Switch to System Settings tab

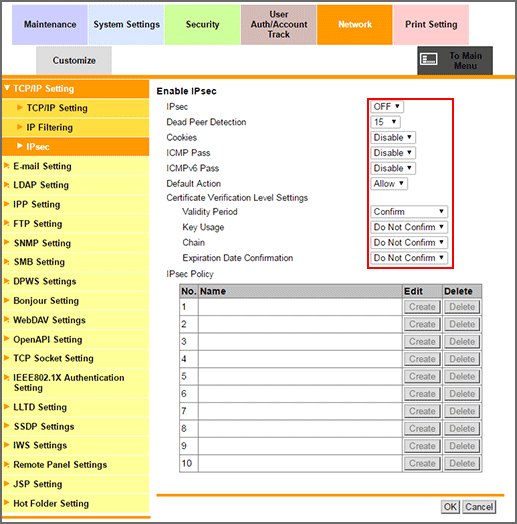click(x=126, y=25)
